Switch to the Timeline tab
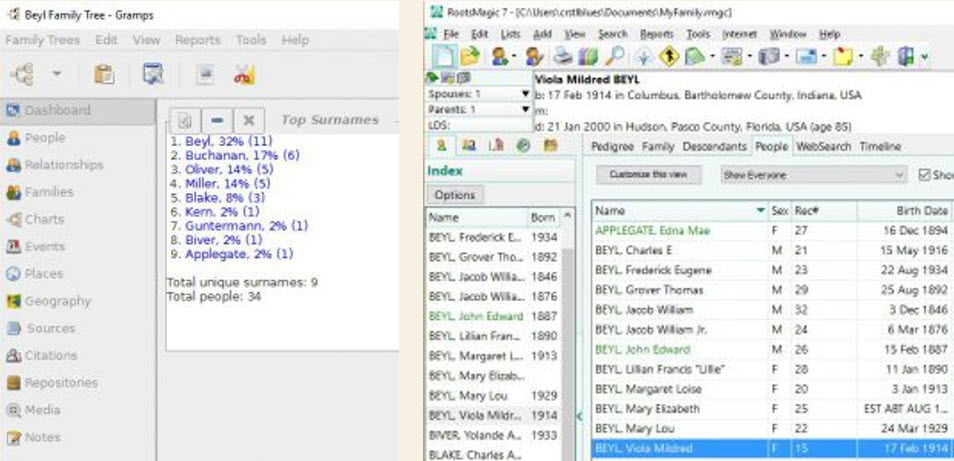Viewport: 954px width, 461px height. [880, 147]
